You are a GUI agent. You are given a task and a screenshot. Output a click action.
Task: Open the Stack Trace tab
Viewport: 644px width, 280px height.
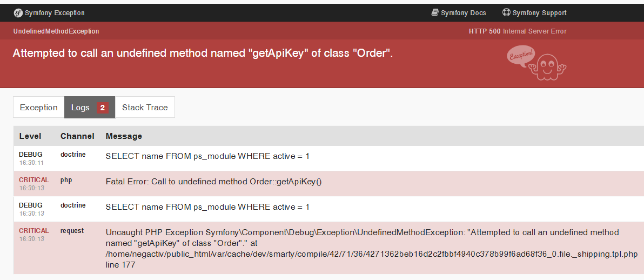tap(145, 108)
